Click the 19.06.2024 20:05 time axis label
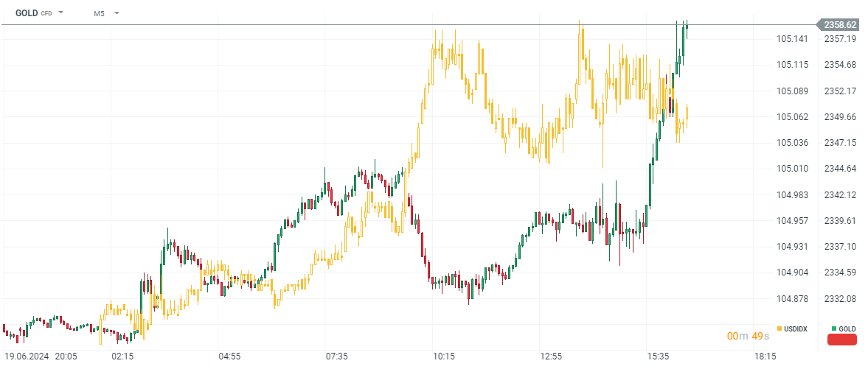868x369 pixels. click(41, 356)
